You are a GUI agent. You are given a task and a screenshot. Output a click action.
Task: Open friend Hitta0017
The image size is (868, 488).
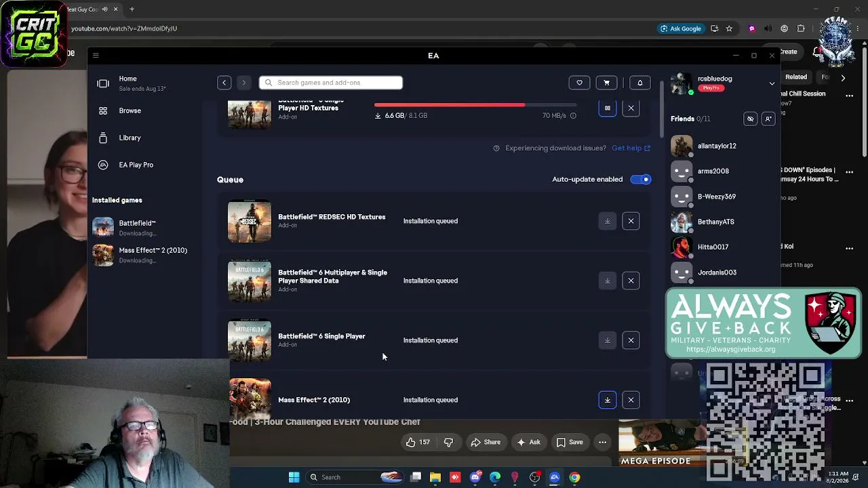point(713,247)
